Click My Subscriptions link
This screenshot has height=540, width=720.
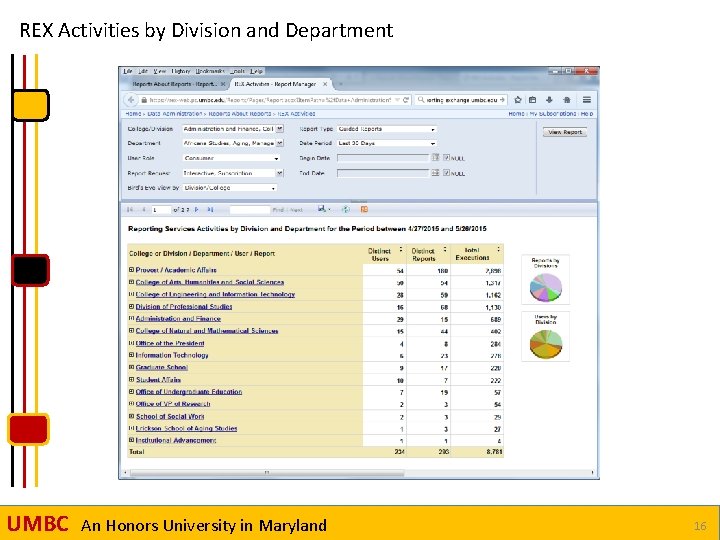(553, 113)
